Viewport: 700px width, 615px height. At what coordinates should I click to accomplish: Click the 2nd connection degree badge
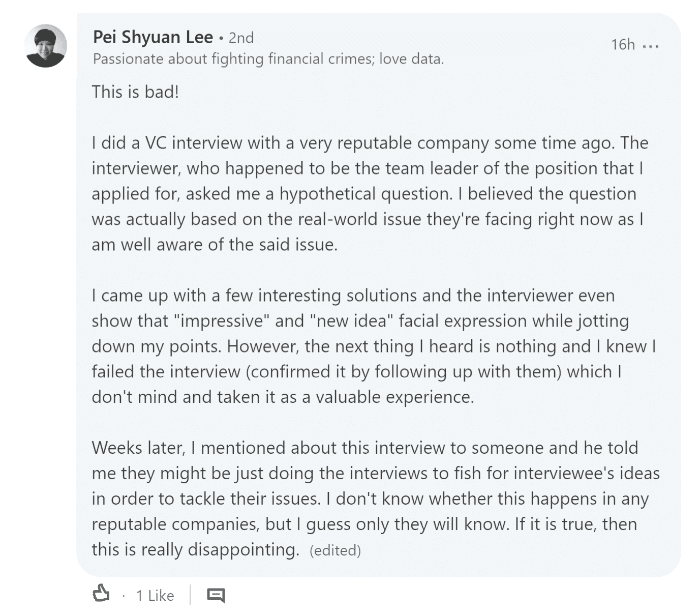[x=241, y=38]
